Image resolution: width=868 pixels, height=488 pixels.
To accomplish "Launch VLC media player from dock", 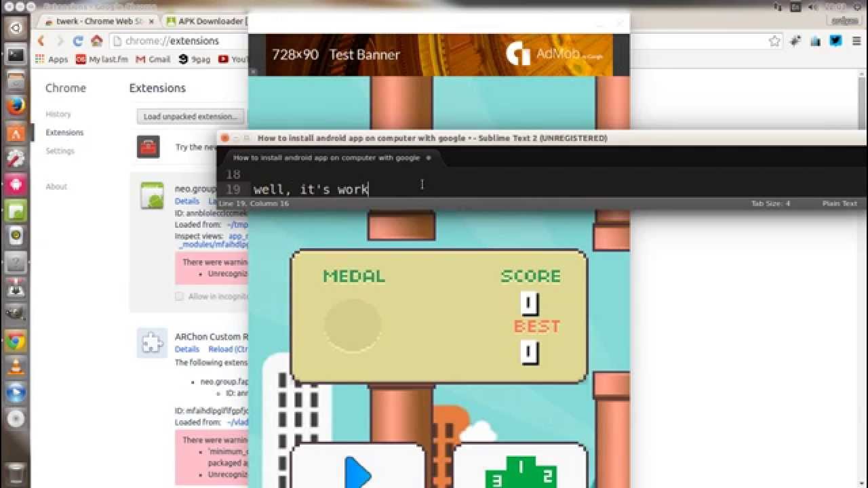I will 16,367.
